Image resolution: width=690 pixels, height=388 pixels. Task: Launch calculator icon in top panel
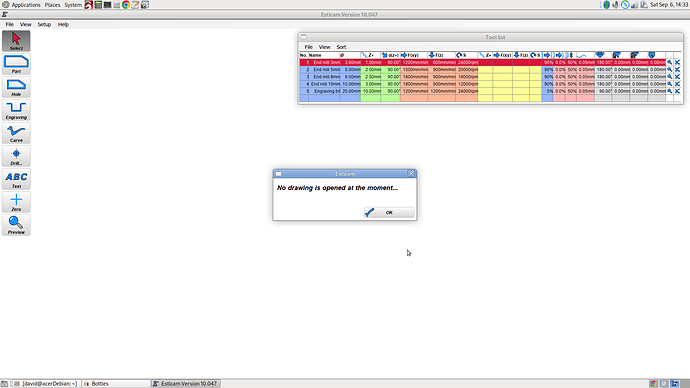pyautogui.click(x=98, y=5)
